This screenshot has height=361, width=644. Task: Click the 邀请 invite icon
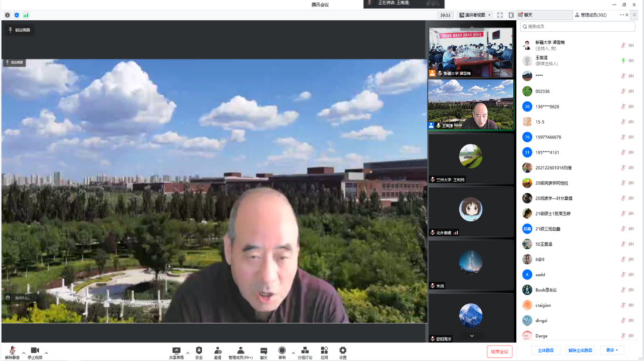coord(218,351)
